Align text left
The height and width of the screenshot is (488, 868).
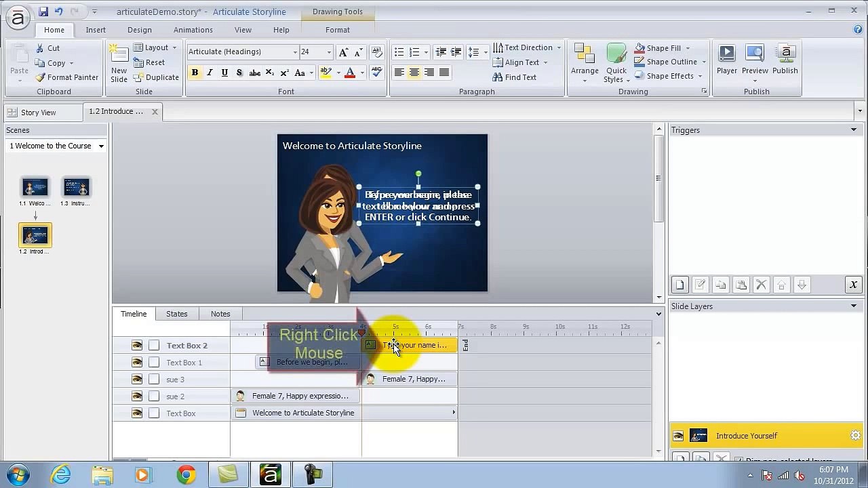coord(399,73)
